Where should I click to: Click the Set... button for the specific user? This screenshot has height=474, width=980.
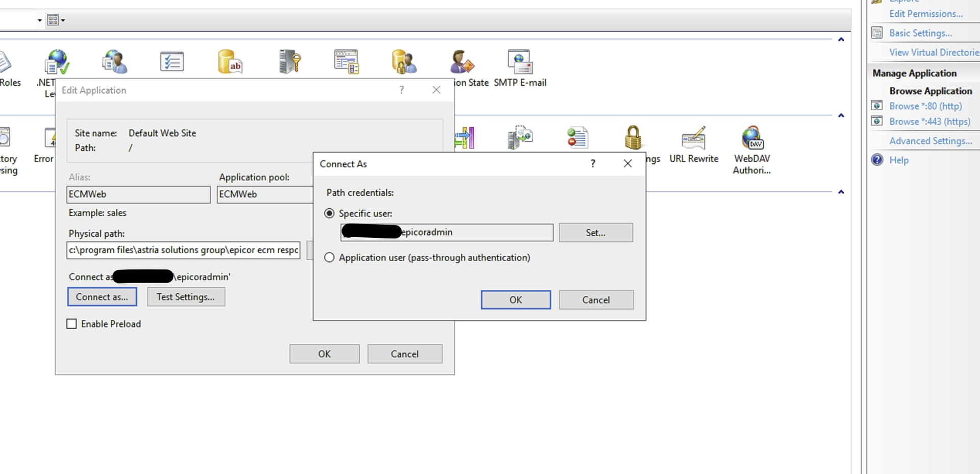click(x=596, y=233)
